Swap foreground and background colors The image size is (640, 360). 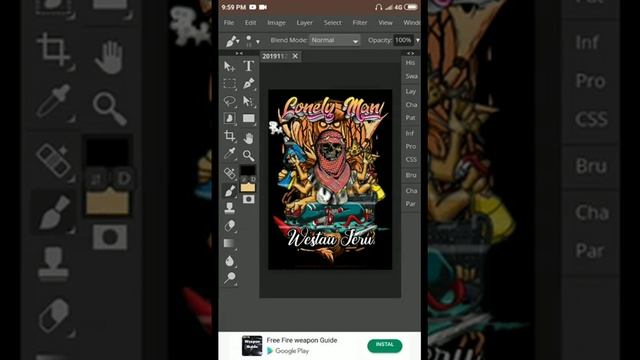[244, 180]
